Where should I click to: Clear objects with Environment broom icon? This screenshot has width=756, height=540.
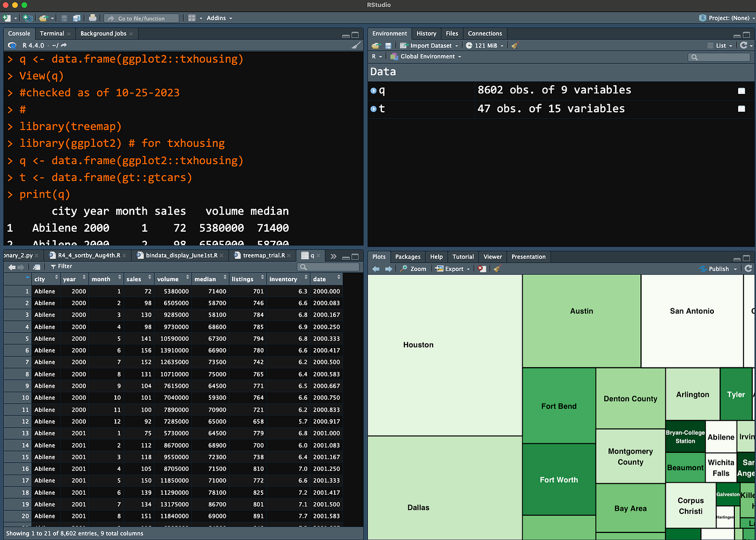(x=515, y=45)
